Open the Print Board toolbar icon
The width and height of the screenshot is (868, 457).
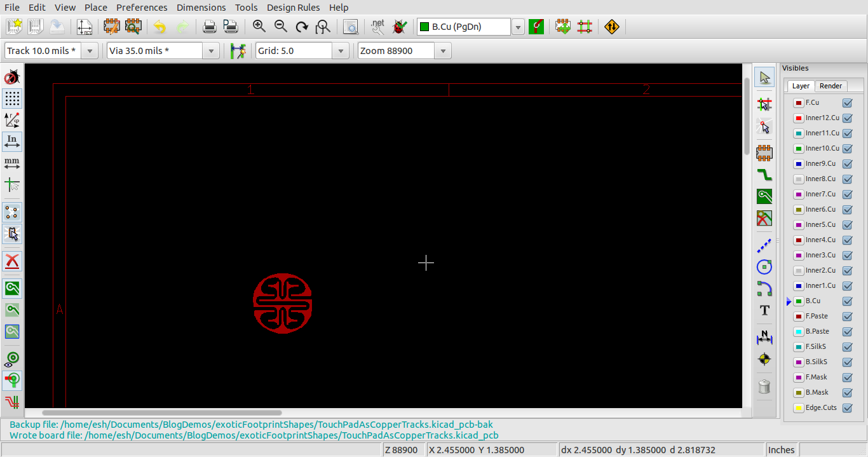pyautogui.click(x=209, y=27)
